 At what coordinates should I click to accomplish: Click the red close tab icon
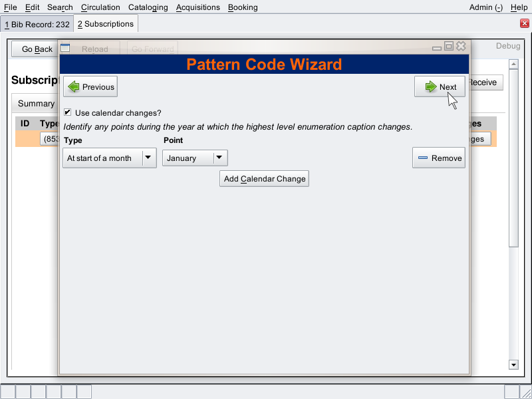(524, 24)
